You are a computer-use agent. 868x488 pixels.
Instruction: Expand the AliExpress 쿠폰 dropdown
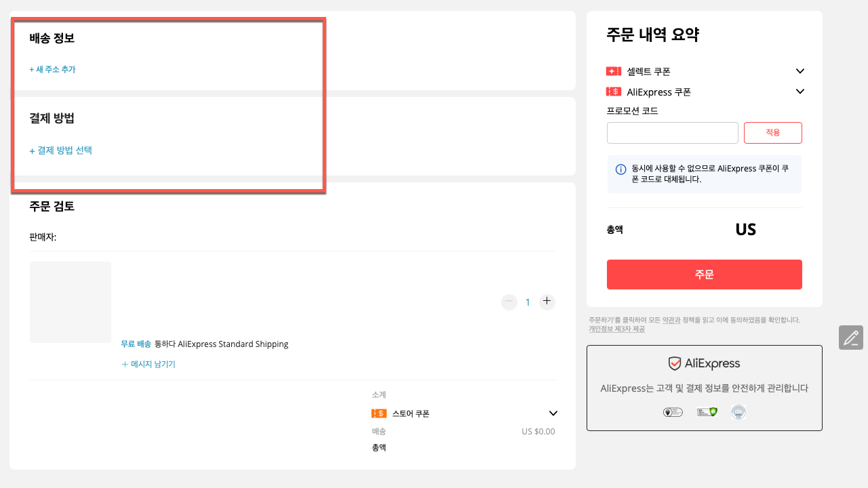(800, 91)
